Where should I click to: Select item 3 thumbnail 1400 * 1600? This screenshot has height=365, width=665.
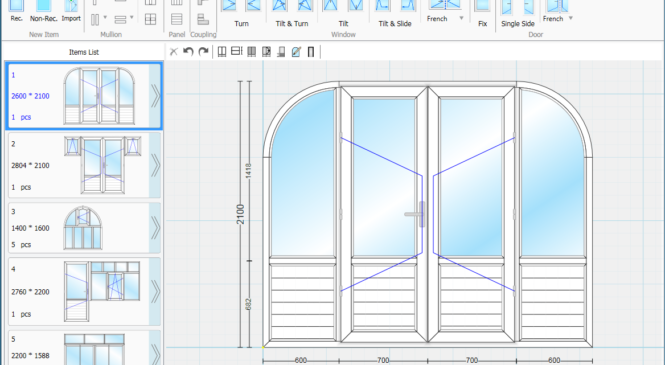coord(84,228)
